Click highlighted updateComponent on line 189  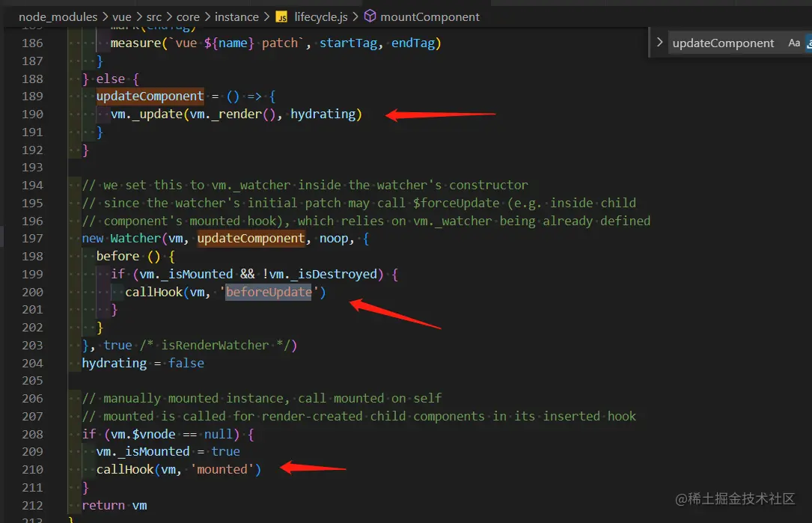150,97
